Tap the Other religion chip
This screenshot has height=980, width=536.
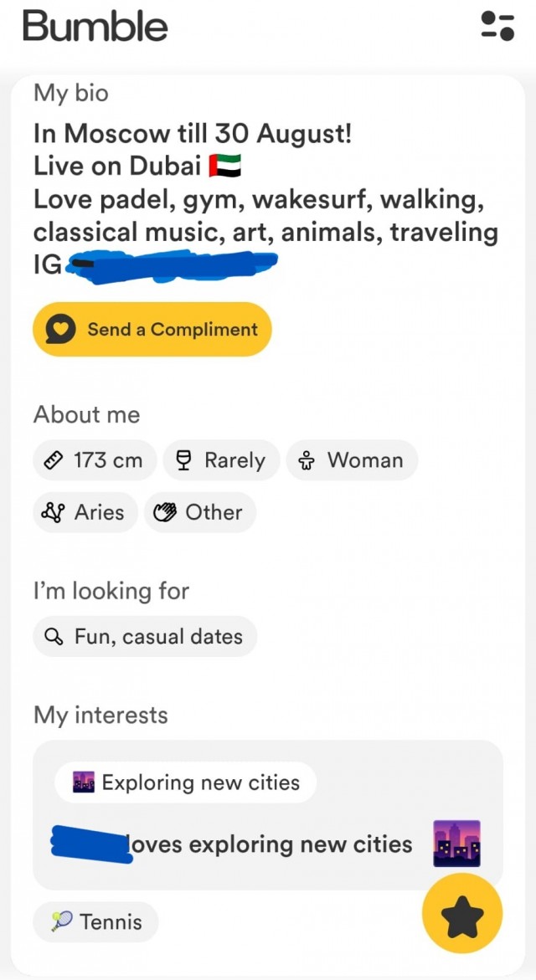click(200, 512)
